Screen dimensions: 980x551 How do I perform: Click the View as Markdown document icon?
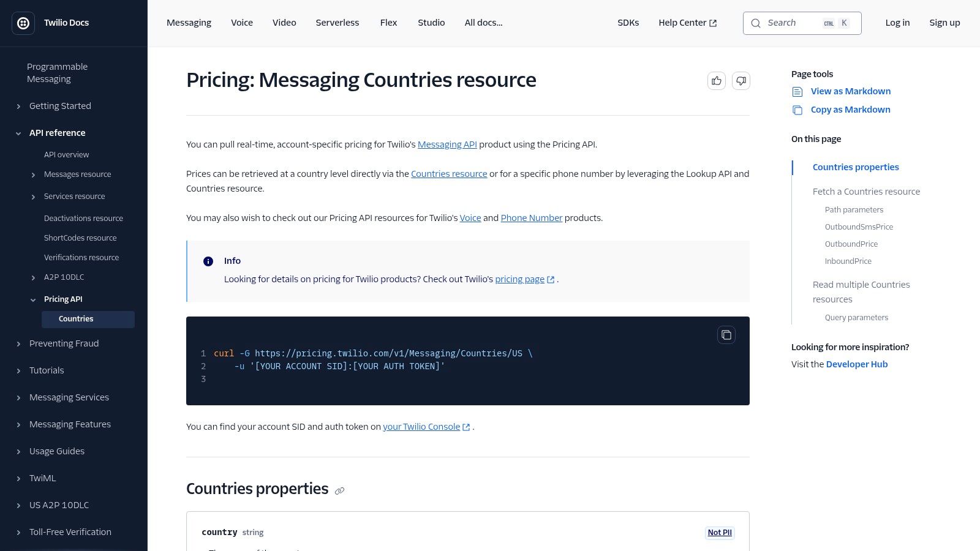pyautogui.click(x=797, y=92)
